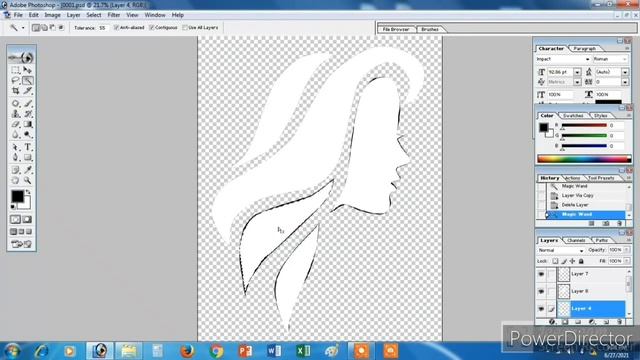Select the Eyedropper tool

click(x=27, y=170)
